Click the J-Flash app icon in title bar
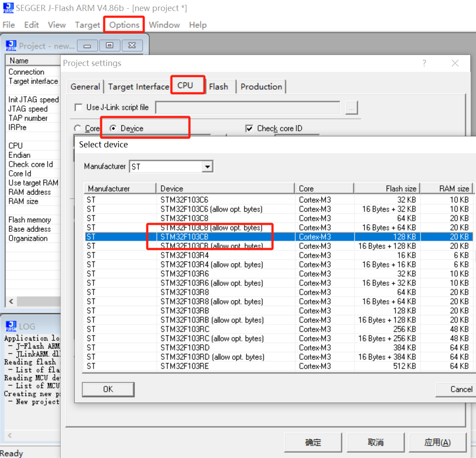Screen dimensions: 476x458 tap(8, 8)
